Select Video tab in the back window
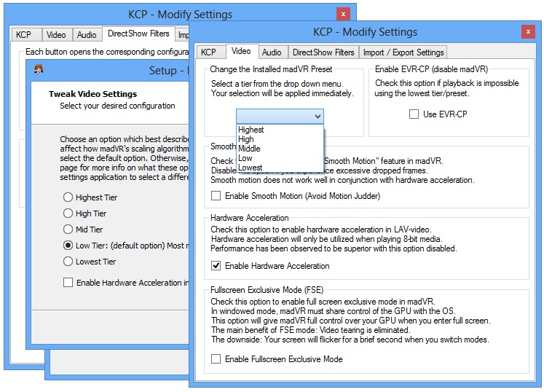Screen dimensions: 544x392 (56, 34)
